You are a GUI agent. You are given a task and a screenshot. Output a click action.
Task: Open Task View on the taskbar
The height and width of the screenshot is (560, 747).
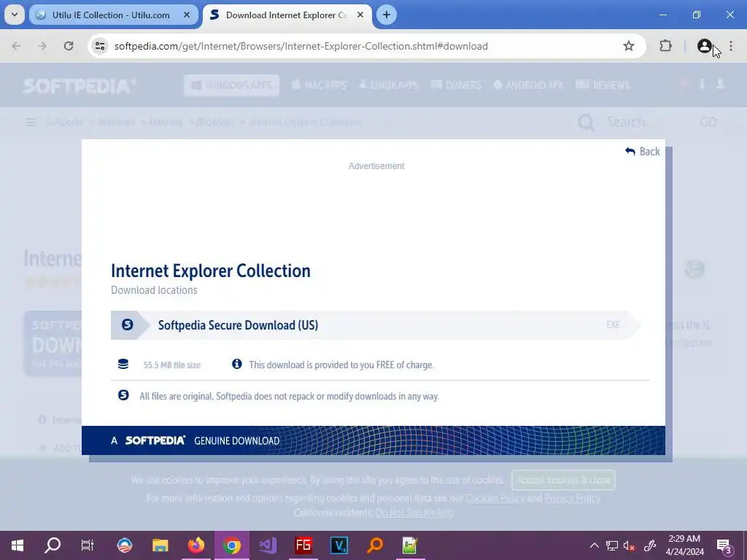click(x=88, y=545)
